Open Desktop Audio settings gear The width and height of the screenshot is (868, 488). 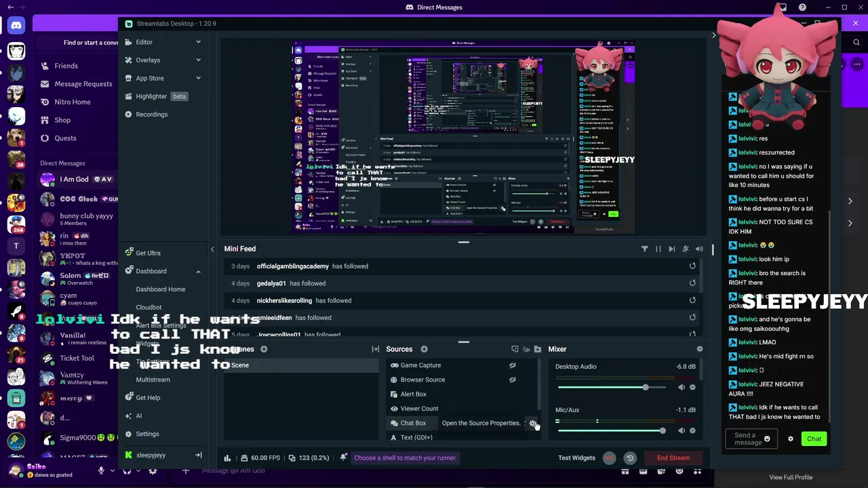coord(692,388)
